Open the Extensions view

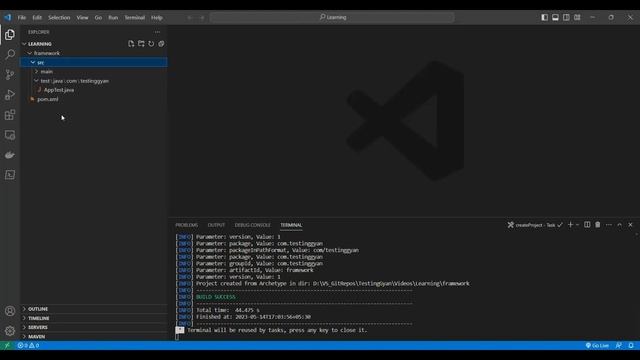click(10, 115)
